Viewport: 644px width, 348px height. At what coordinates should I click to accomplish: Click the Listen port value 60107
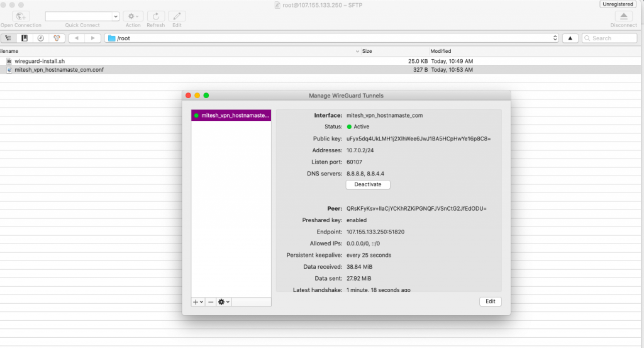point(355,162)
